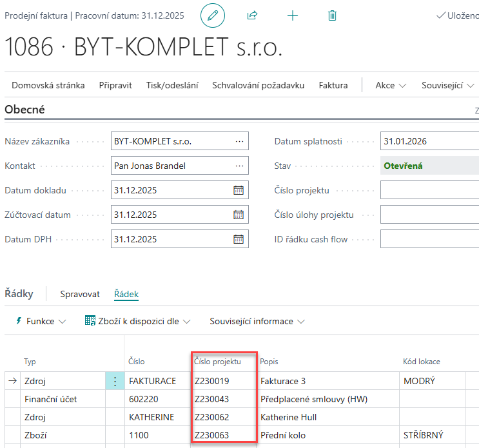Expand Související informace dropdown

coord(257,321)
